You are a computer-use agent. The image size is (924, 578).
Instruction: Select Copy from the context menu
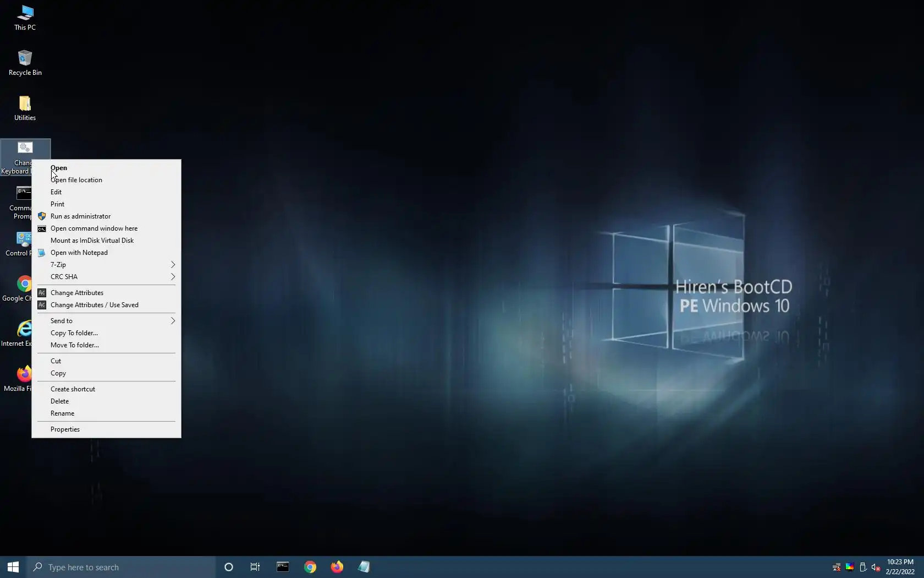(x=106, y=373)
